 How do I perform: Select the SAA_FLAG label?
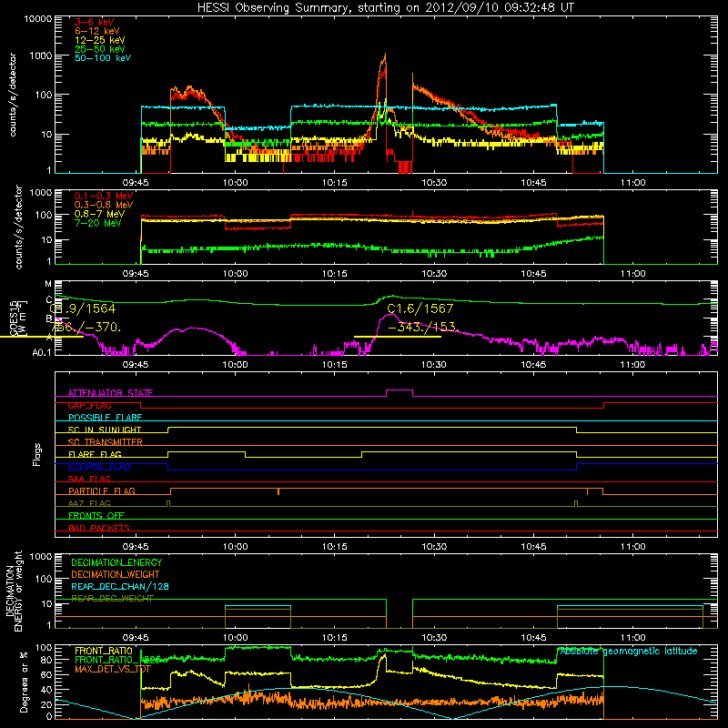pos(89,479)
